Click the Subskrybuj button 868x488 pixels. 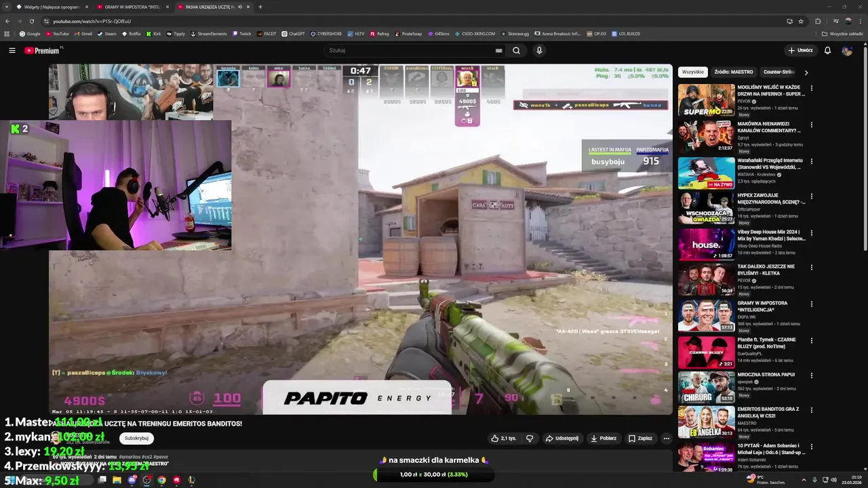[136, 439]
